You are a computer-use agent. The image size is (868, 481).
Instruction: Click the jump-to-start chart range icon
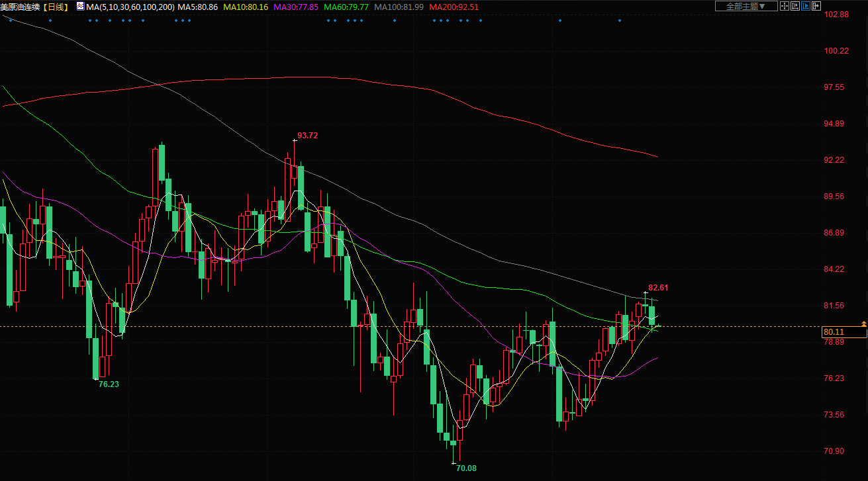795,6
